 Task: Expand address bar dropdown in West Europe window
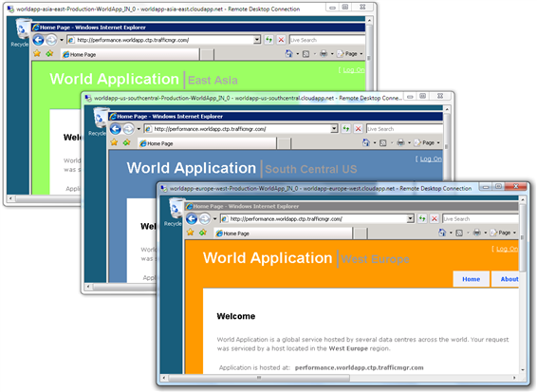click(x=410, y=218)
